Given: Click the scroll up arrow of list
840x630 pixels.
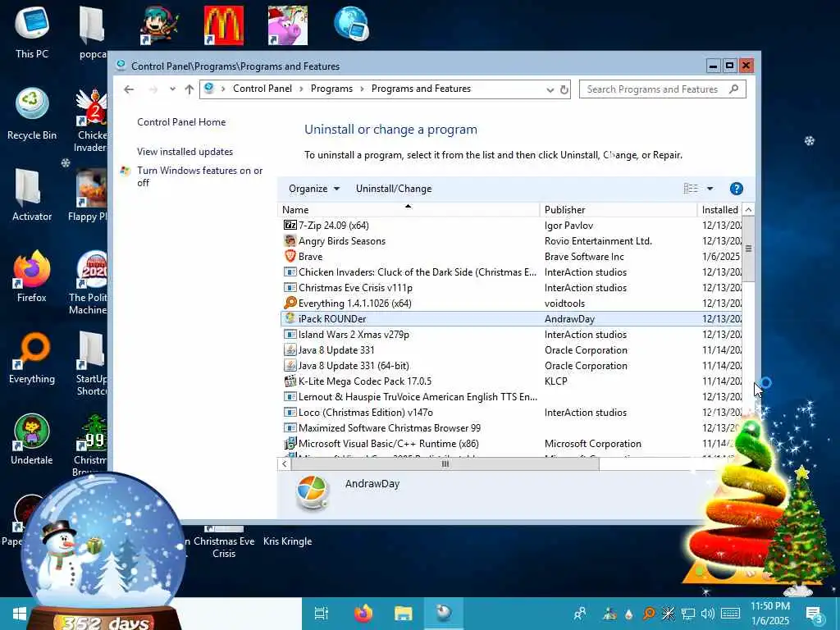Looking at the screenshot, I should 748,209.
